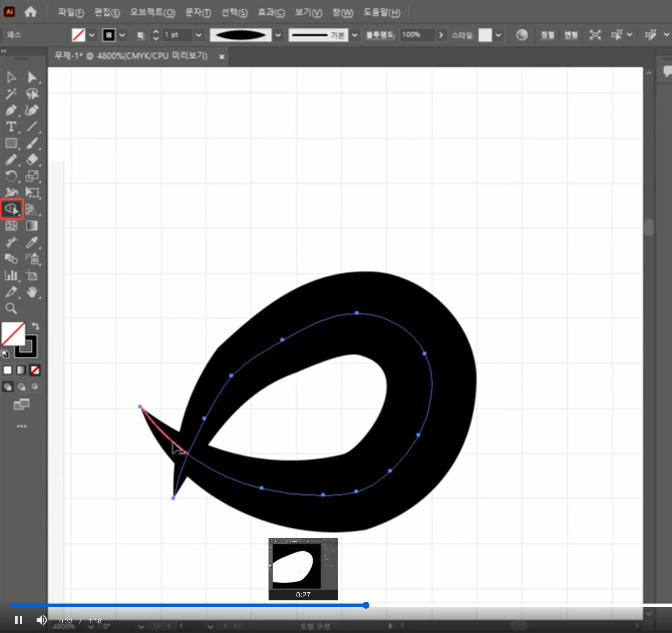This screenshot has height=633, width=672.
Task: Open the stroke weight dropdown
Action: [x=199, y=35]
